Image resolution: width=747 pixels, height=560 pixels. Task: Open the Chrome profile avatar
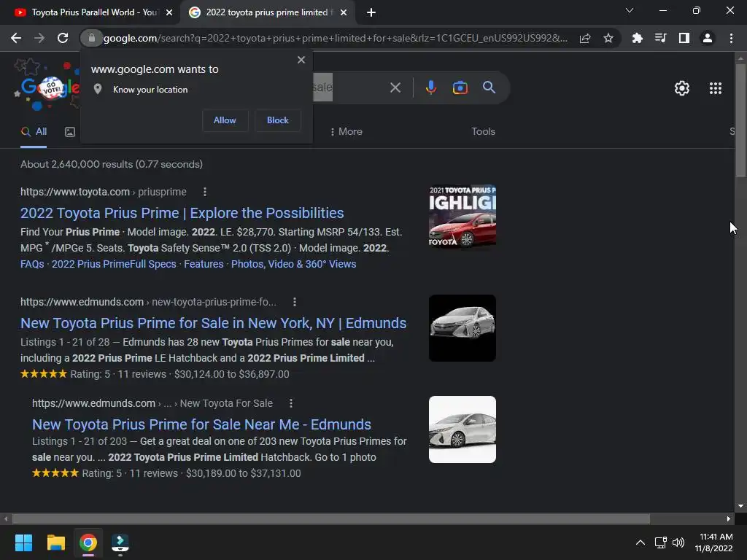click(708, 38)
